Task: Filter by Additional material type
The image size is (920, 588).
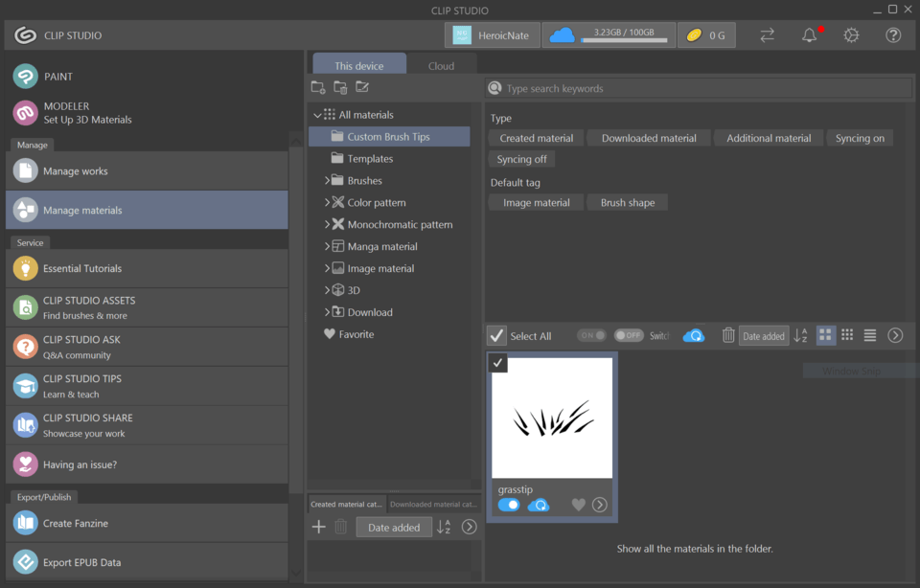Action: point(769,138)
